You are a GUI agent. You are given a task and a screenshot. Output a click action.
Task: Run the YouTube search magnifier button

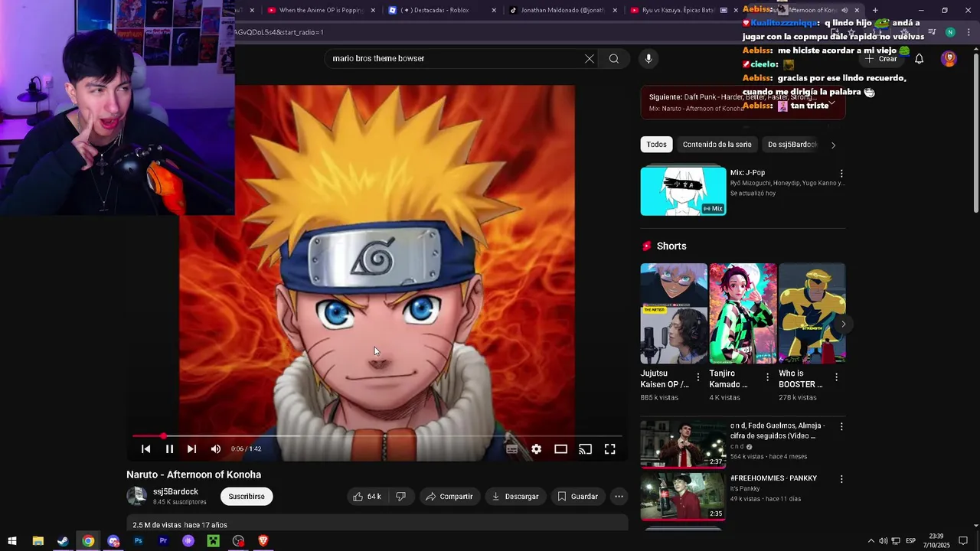[x=613, y=58]
